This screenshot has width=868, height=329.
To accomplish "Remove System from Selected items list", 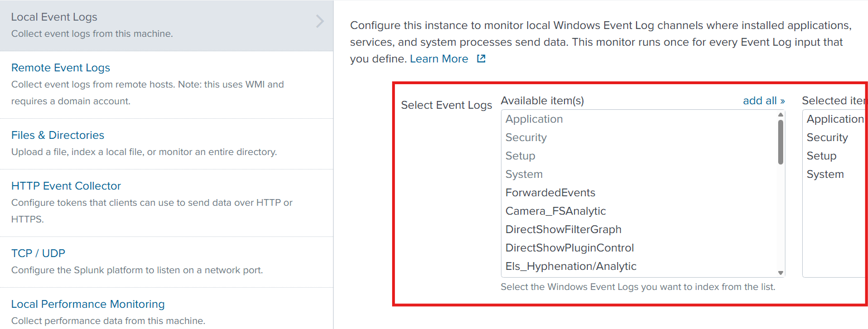I will point(824,174).
